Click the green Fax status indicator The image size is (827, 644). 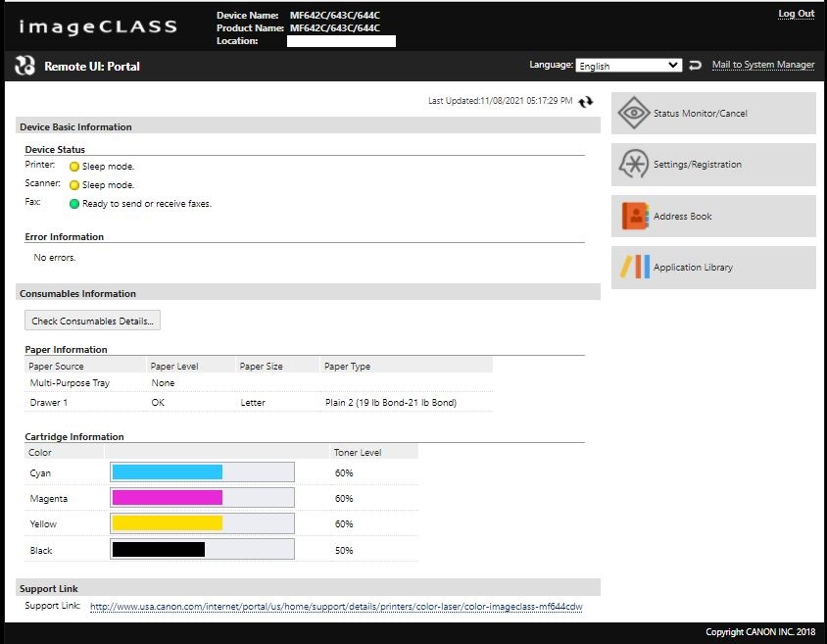[74, 204]
